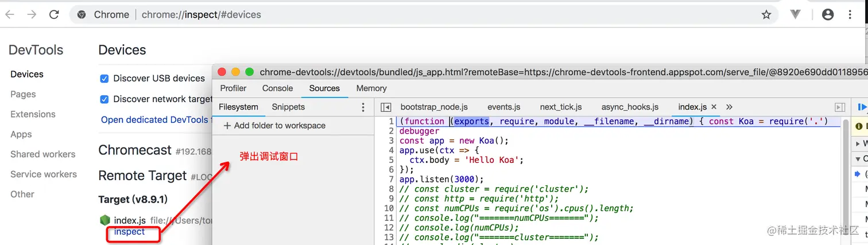Click line number 2 in the gutter

(x=391, y=131)
